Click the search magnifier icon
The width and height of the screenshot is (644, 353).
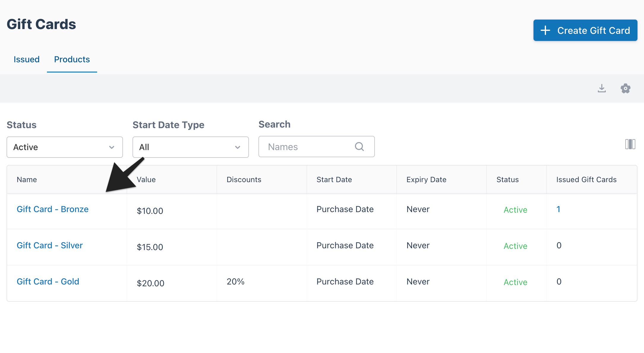point(359,147)
